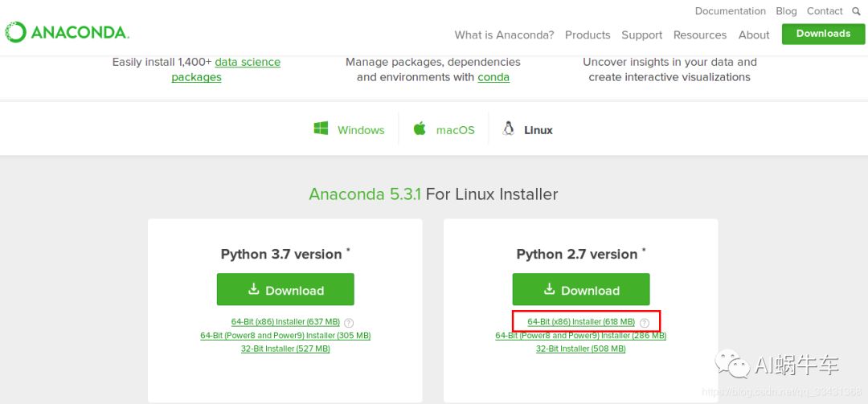Click the Anaconda logo

point(67,32)
